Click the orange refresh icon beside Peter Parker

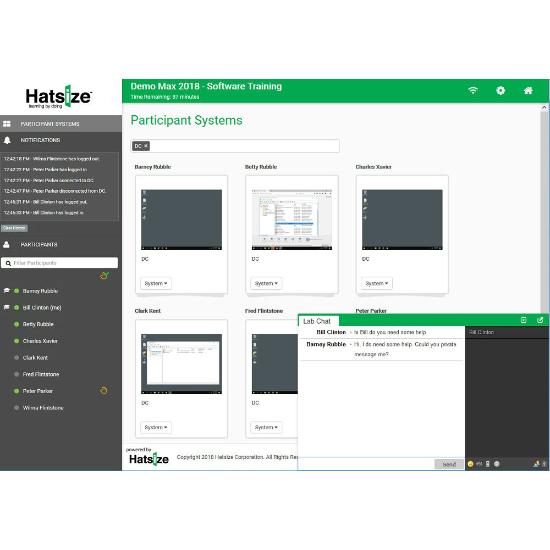(x=104, y=390)
